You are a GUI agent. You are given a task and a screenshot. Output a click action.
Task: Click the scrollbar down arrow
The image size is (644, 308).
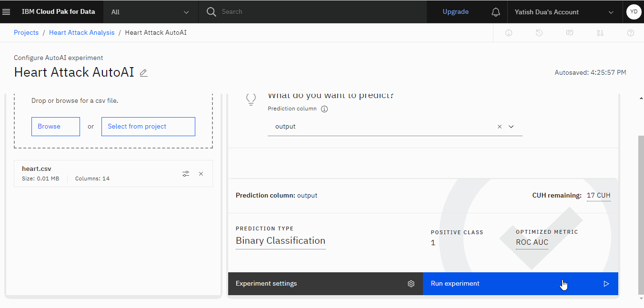pos(640,298)
